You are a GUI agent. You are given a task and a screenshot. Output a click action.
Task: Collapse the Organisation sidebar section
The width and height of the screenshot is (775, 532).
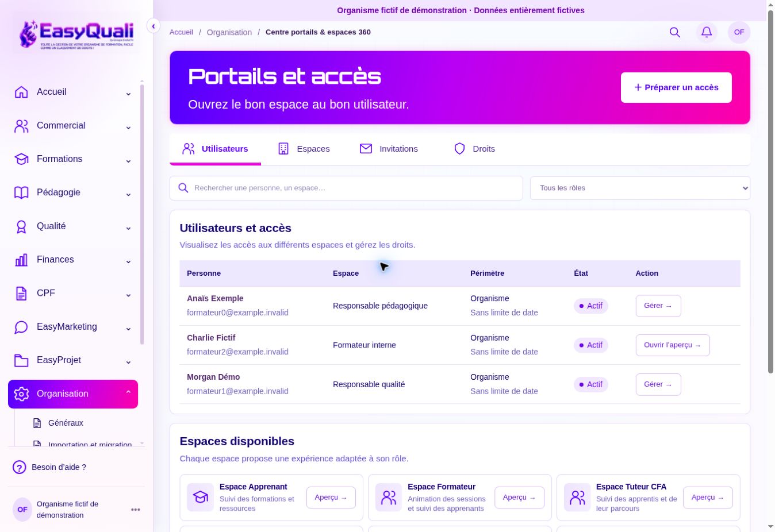73,394
